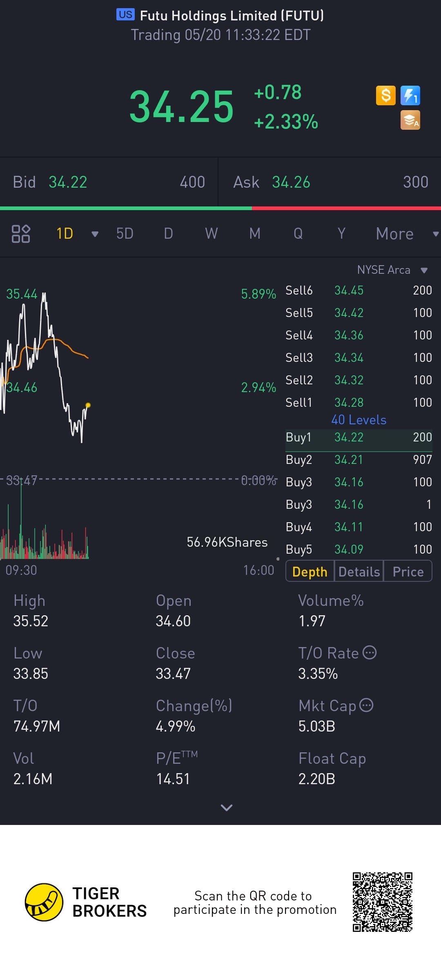
Task: Tap the Change(%) 4.99% value
Action: (176, 726)
